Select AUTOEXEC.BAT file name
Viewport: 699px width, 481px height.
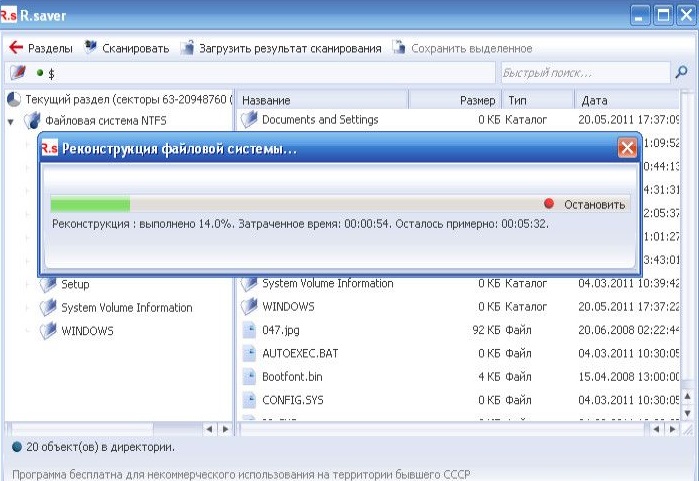coord(300,354)
